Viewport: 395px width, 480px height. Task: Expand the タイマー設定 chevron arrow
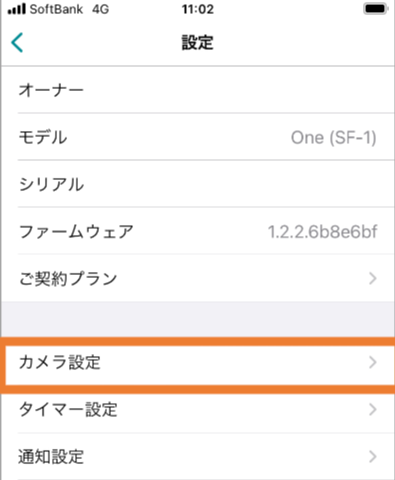click(373, 409)
